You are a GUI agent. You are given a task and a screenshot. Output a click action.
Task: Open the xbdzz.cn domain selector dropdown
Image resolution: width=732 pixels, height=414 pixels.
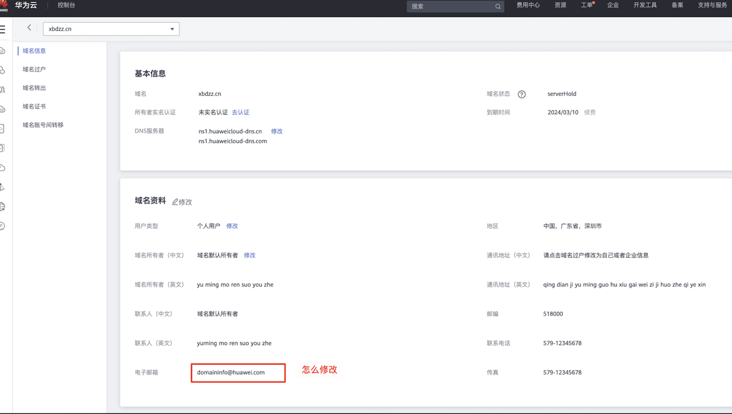[x=111, y=29]
